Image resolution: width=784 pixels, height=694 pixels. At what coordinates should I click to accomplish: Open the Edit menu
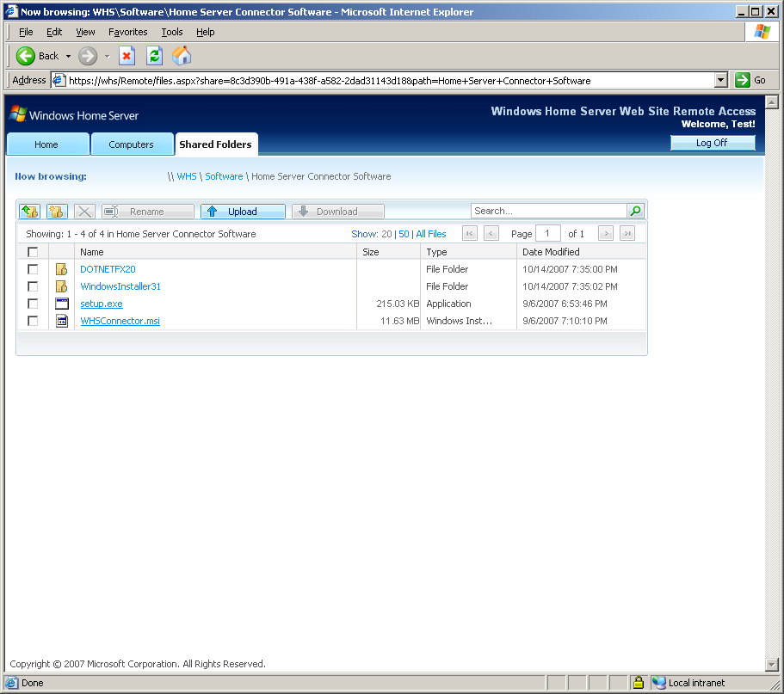coord(54,32)
